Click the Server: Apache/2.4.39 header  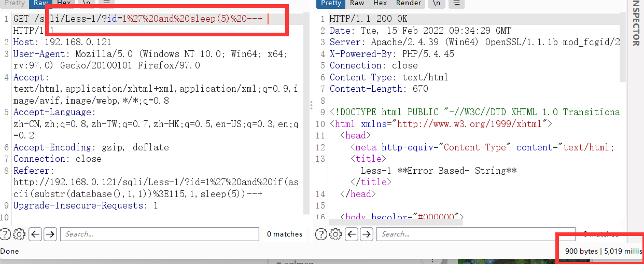pyautogui.click(x=475, y=42)
